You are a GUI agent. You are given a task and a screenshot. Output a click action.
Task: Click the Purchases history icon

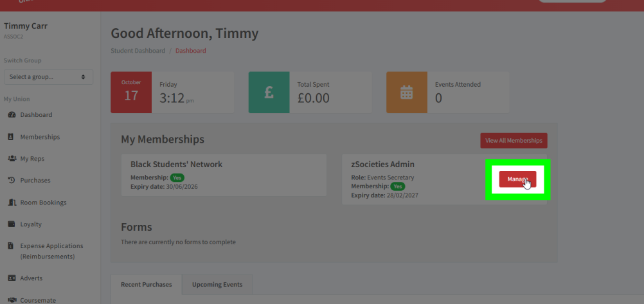tap(12, 181)
